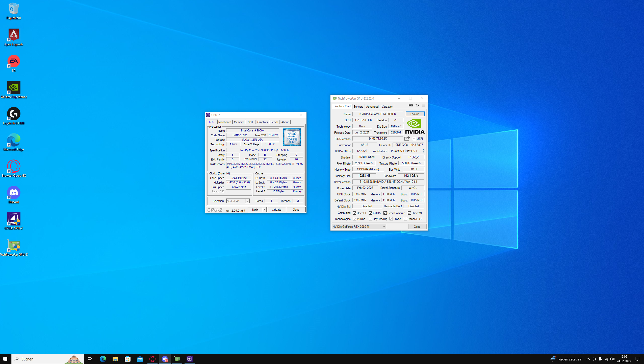Toggle the CUDA checkbox
Viewport: 644px width, 364px height.
(x=371, y=213)
